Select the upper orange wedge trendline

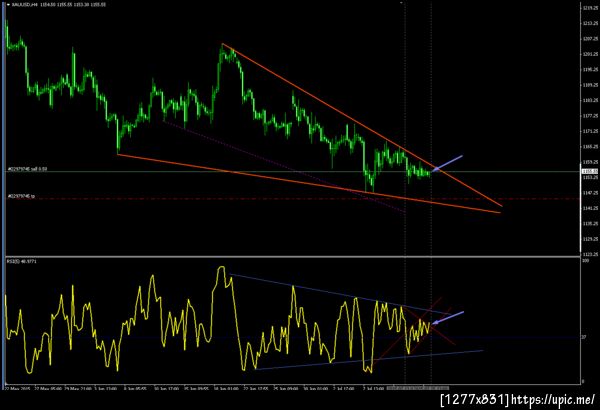coord(362,125)
